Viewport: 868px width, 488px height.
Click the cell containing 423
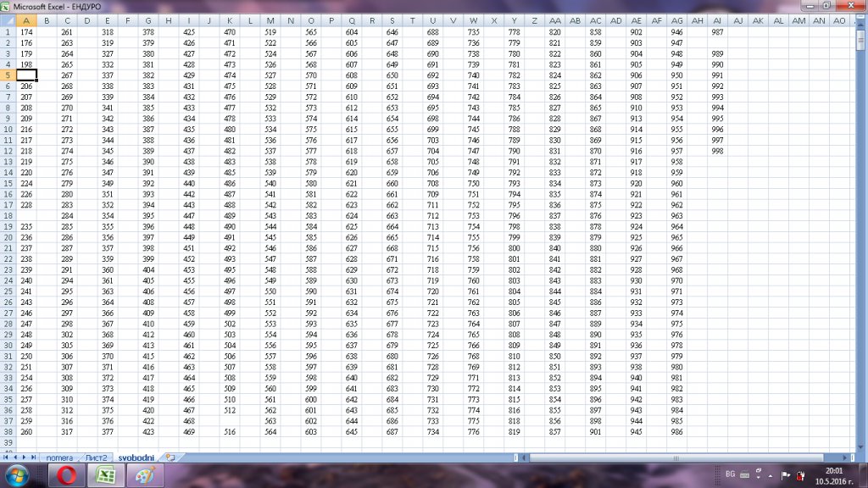[x=148, y=431]
